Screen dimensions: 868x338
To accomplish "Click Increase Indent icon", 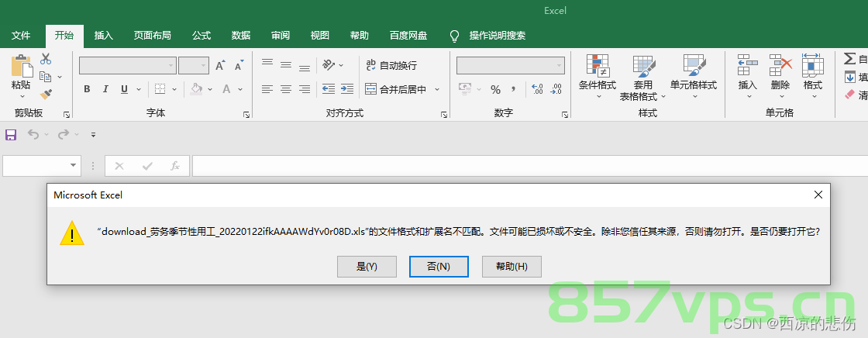I will pos(347,88).
